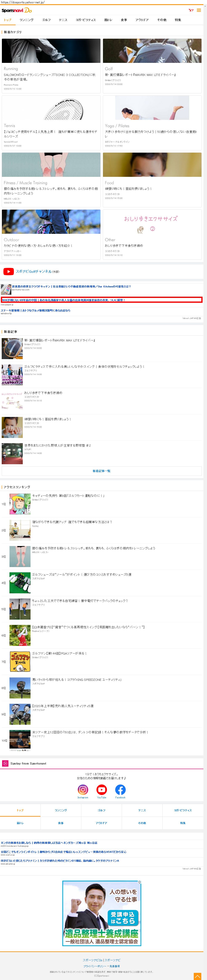Click the 遺品整理士養成講座 banner advertisement
The image size is (207, 980).
pyautogui.click(x=101, y=913)
